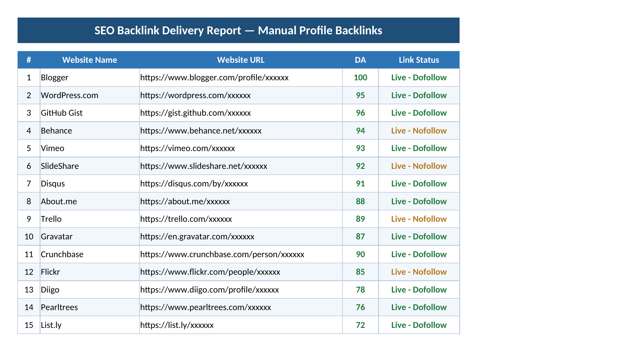Viewport: 644px width, 338px height.
Task: Click the disqus.com/by URL cell
Action: click(241, 183)
